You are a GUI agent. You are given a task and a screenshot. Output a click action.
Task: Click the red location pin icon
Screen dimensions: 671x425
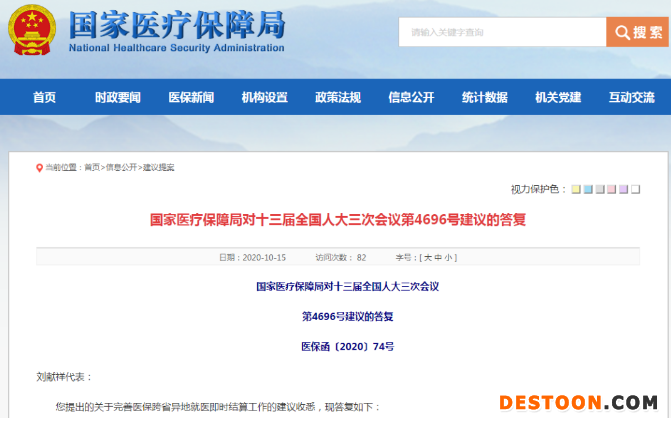(x=39, y=168)
